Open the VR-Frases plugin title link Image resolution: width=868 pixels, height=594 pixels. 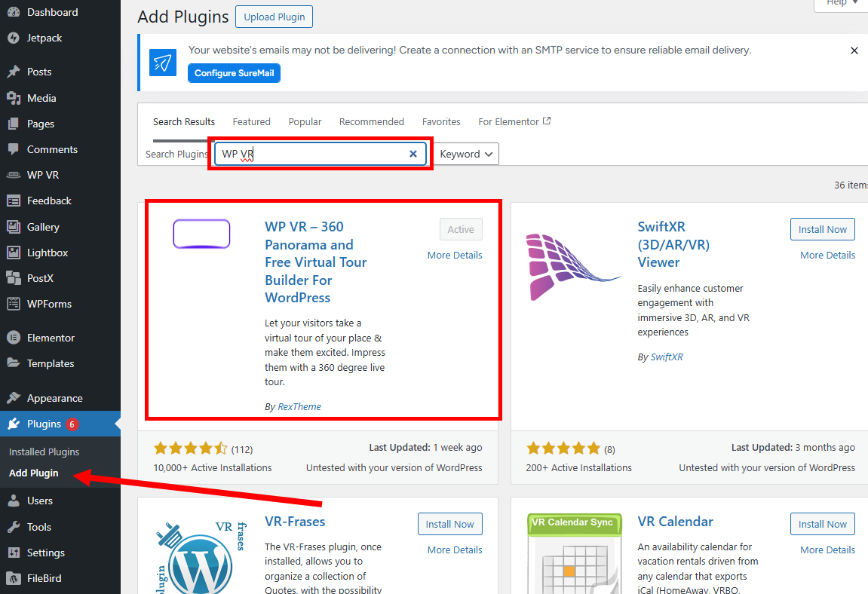[x=295, y=522]
